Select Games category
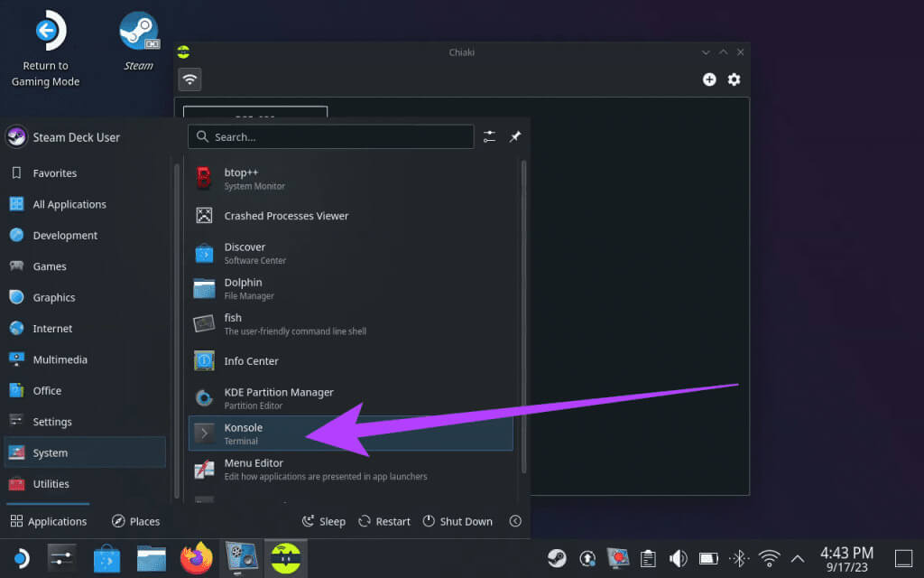924x578 pixels. tap(85, 266)
